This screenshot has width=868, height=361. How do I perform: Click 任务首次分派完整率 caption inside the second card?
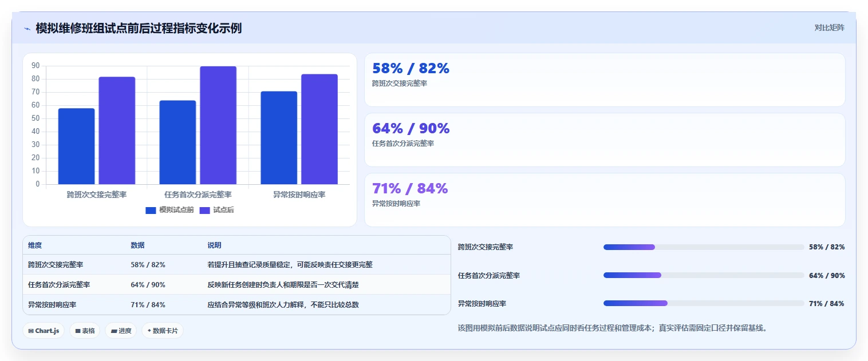[403, 144]
